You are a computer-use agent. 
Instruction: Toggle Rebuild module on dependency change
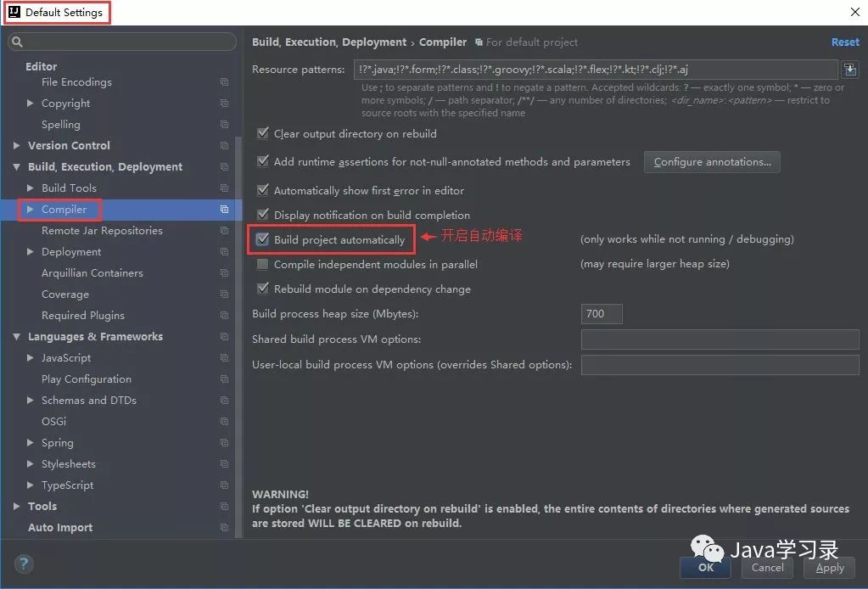[263, 289]
